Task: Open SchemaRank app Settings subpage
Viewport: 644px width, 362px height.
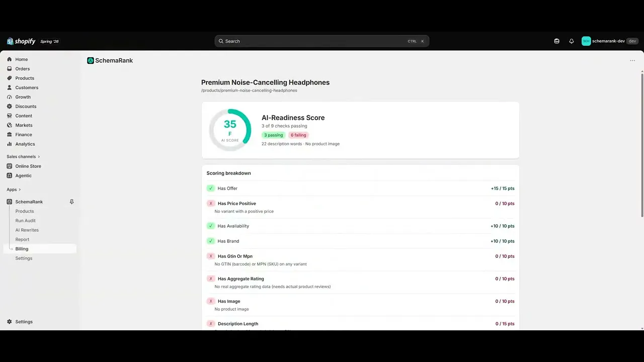Action: click(24, 258)
